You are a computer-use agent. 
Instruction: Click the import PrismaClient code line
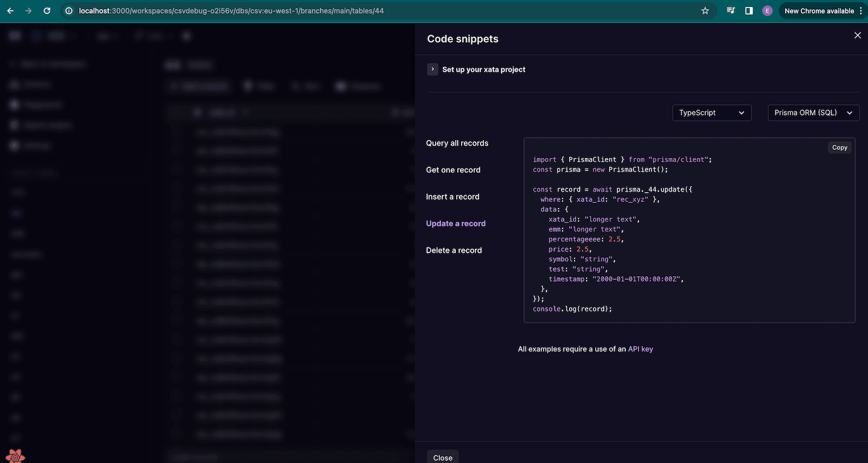point(622,160)
